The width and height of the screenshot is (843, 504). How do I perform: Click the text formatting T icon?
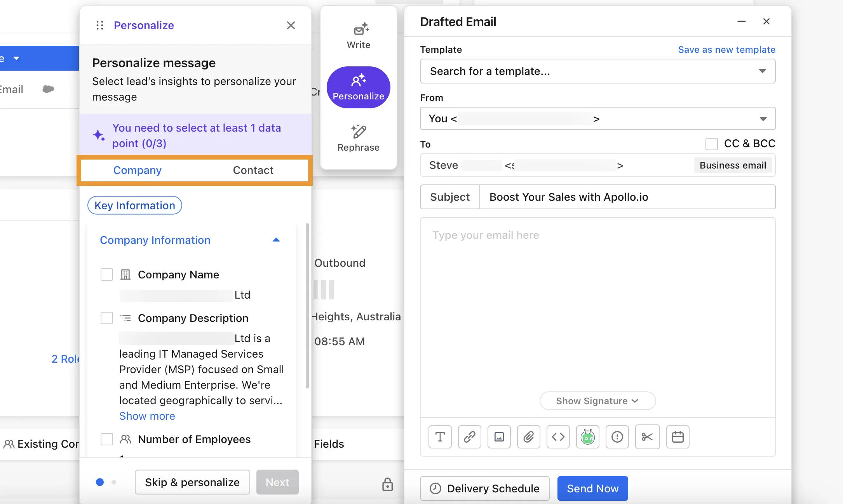(440, 437)
